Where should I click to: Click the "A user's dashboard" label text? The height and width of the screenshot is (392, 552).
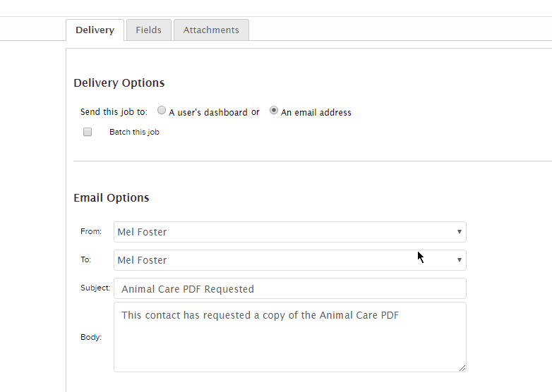(208, 113)
